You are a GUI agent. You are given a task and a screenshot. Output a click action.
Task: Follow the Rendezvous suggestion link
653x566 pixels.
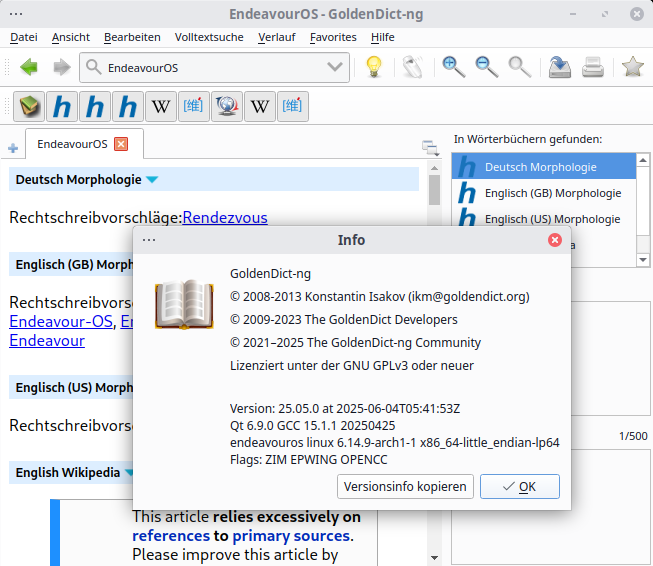point(225,217)
